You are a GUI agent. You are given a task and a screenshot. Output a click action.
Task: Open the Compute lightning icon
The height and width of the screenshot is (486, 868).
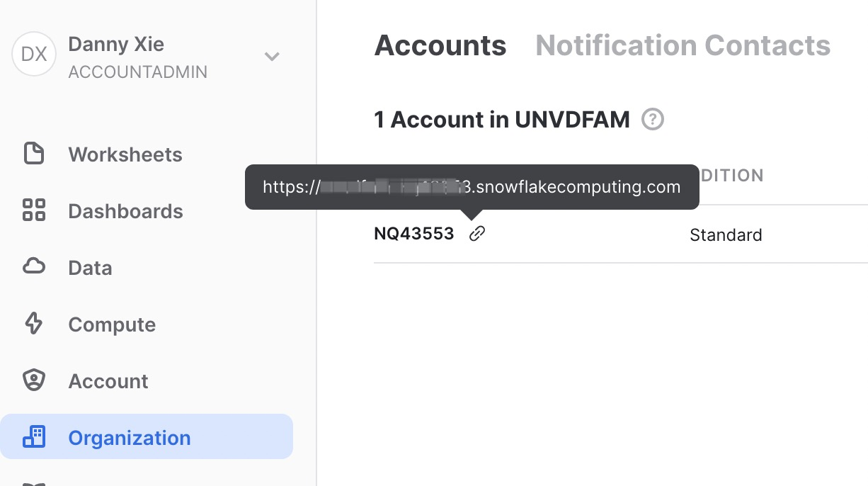click(x=33, y=324)
